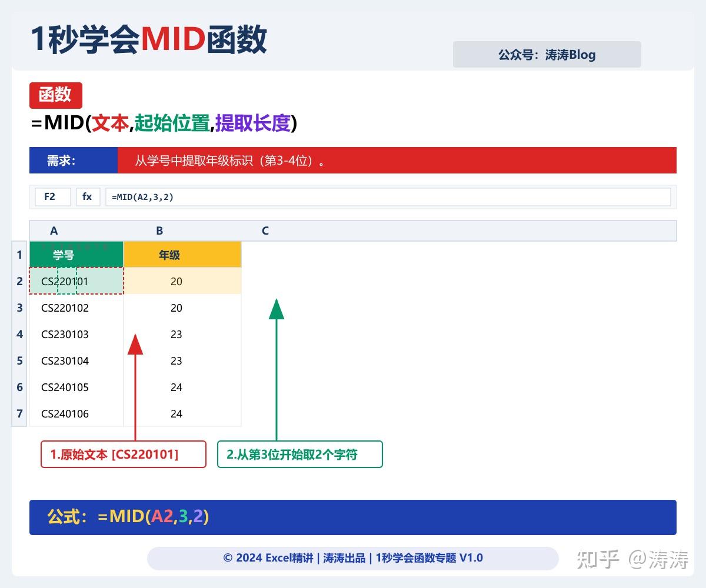Expand column A by clicking its header
This screenshot has width=706, height=588.
tap(54, 230)
